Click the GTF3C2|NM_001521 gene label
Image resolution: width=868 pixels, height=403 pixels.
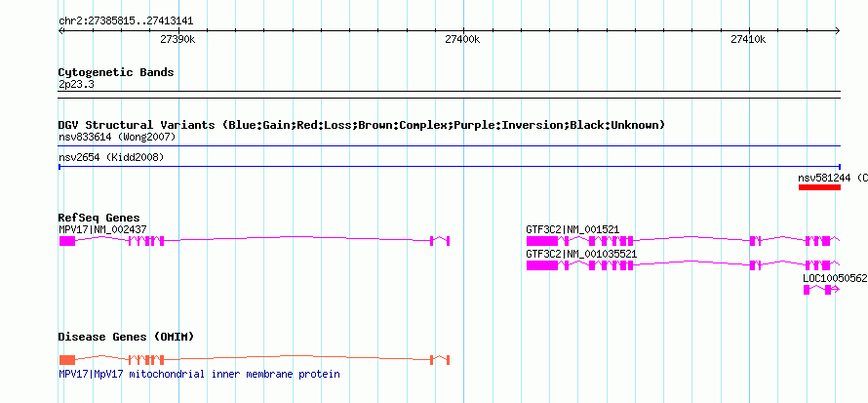coord(572,229)
